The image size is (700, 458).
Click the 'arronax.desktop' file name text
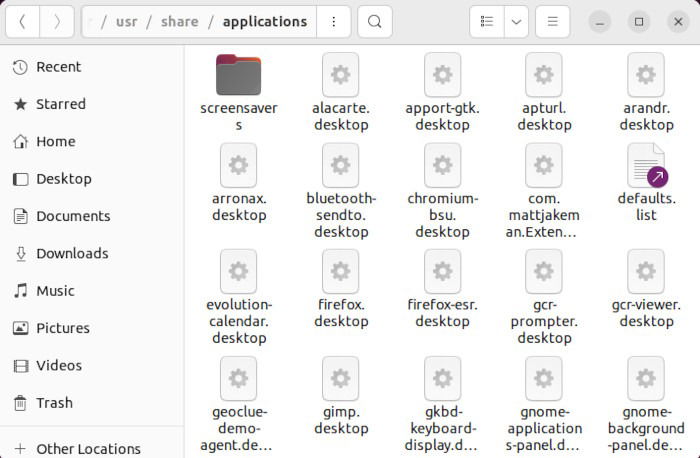pyautogui.click(x=239, y=207)
